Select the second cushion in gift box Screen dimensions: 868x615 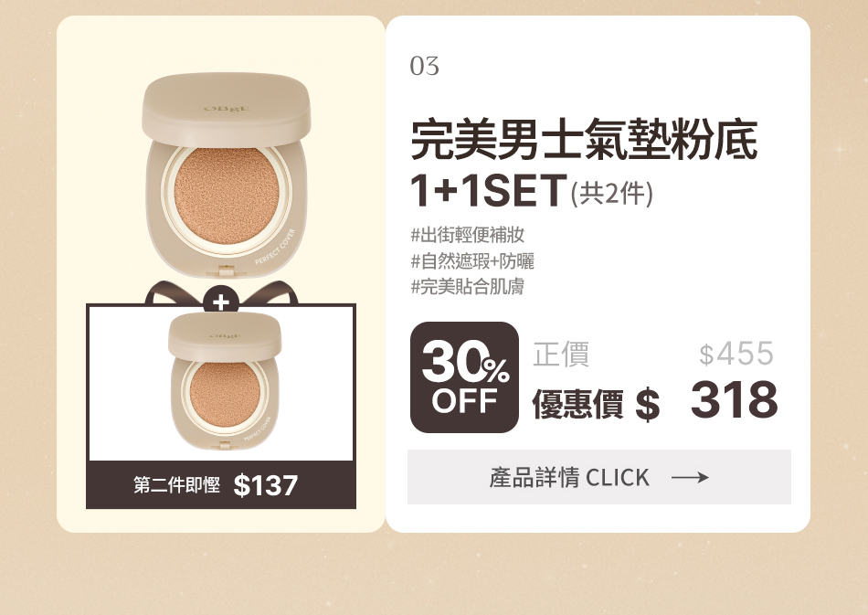point(226,381)
